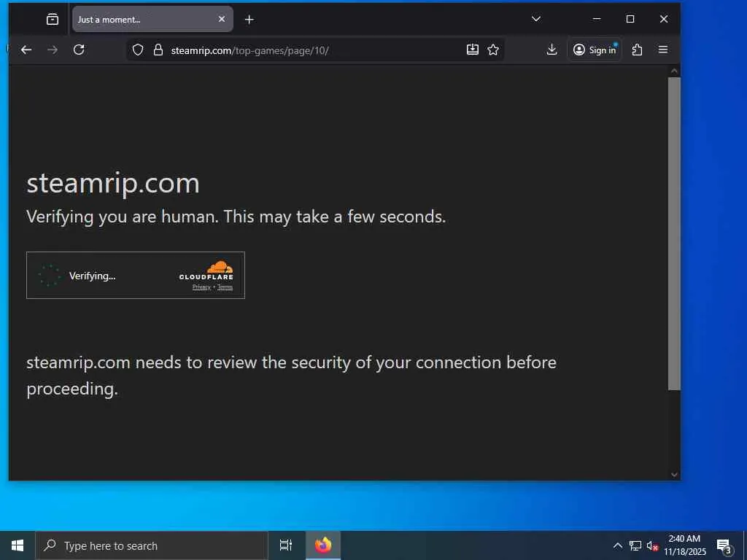Open Task View on the taskbar
Screen dimensions: 747x560
coord(286,545)
